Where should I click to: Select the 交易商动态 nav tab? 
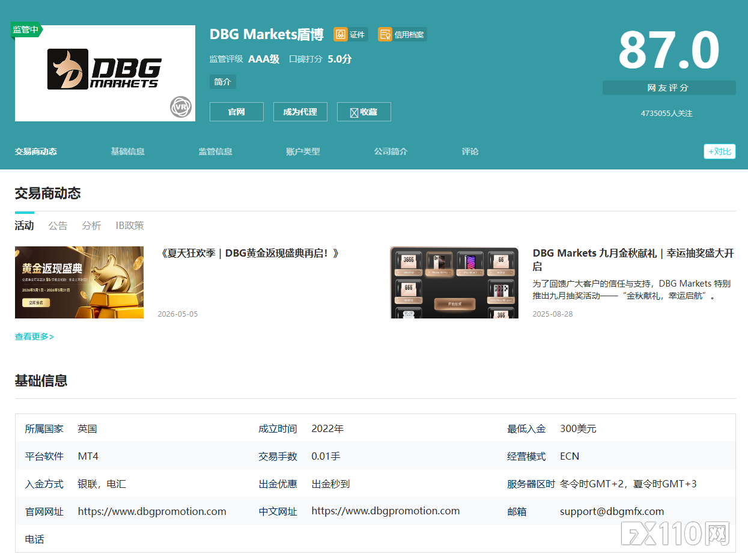coord(36,151)
